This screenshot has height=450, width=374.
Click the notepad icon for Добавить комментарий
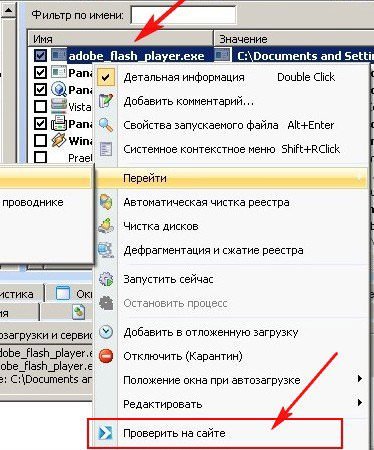(x=106, y=101)
